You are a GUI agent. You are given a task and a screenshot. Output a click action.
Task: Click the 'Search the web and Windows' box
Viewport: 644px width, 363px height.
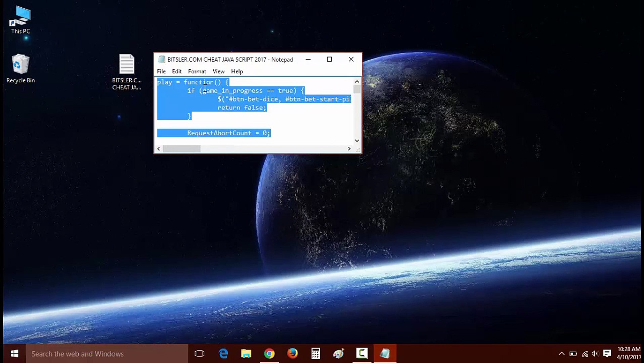coord(107,354)
